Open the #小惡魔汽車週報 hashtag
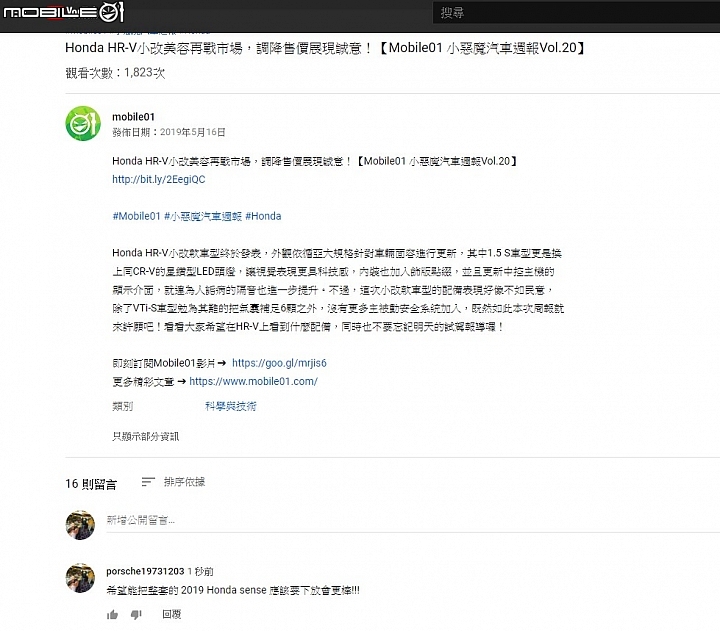Image resolution: width=720 pixels, height=631 pixels. [x=203, y=216]
